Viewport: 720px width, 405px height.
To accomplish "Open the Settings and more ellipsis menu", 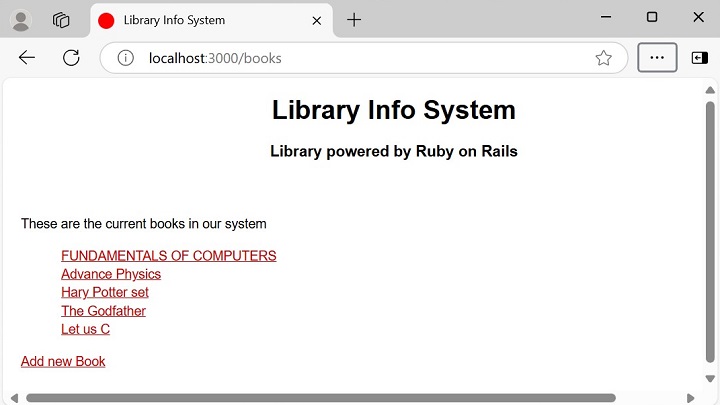I will pyautogui.click(x=657, y=57).
